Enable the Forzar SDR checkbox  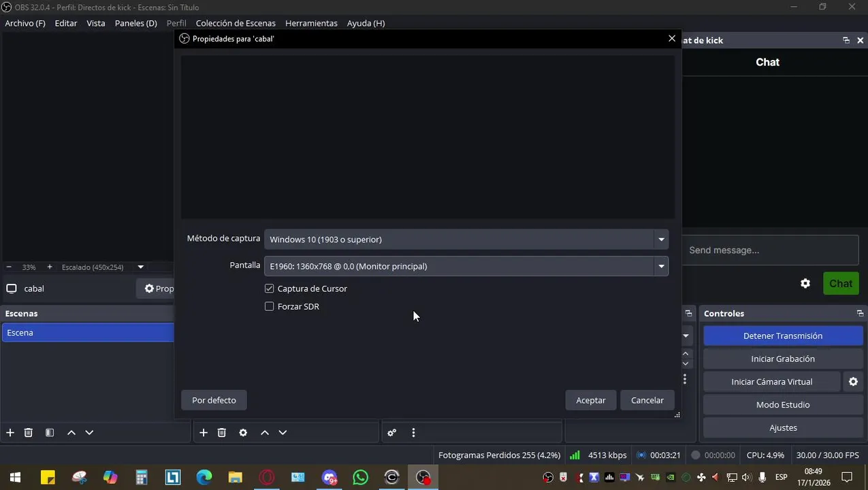270,306
